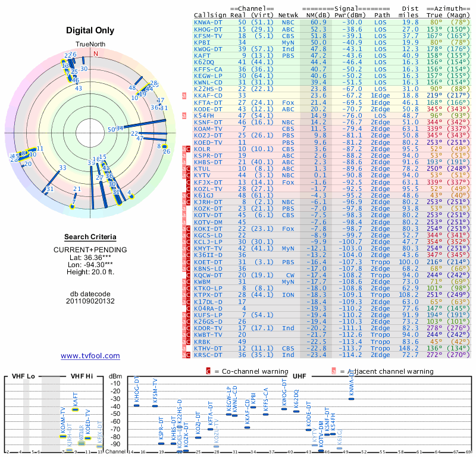Screen dimensions: 476x457
Task: Click the adjacent-channel badge on the KHBS-DT row
Action: 184,162
